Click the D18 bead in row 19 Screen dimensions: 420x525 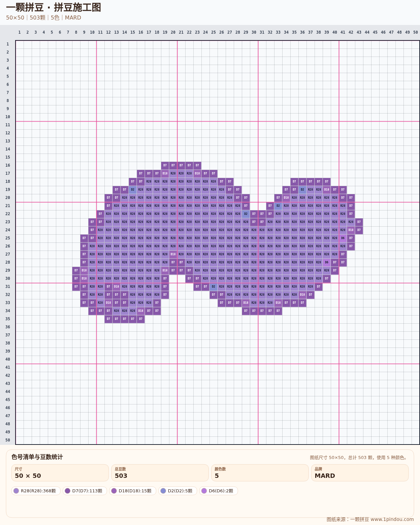tap(327, 190)
